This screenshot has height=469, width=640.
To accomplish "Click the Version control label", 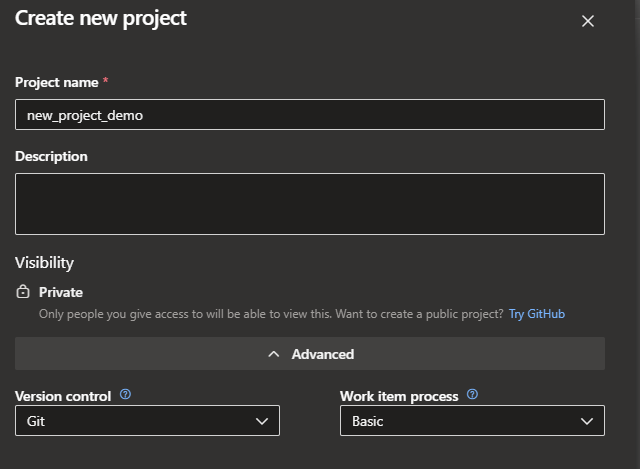I will (x=63, y=396).
